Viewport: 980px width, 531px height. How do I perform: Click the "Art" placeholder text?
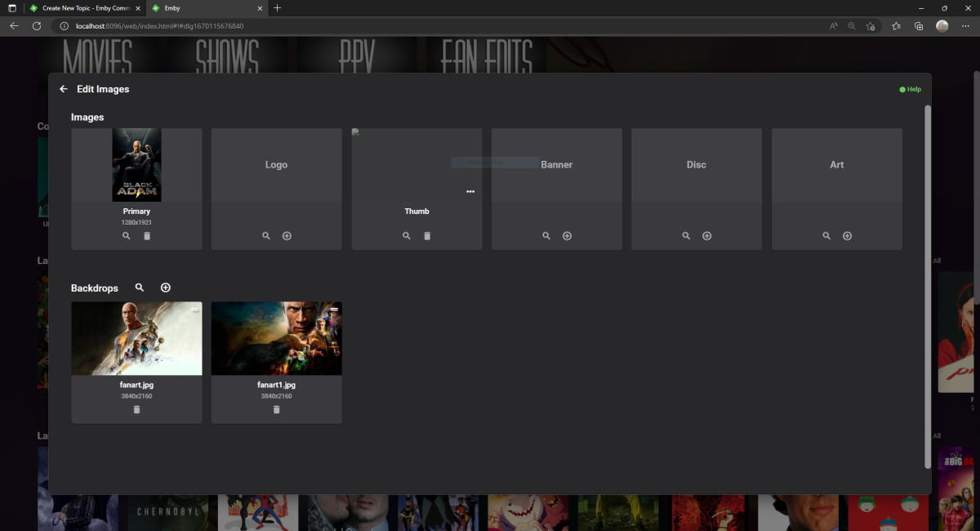click(837, 165)
